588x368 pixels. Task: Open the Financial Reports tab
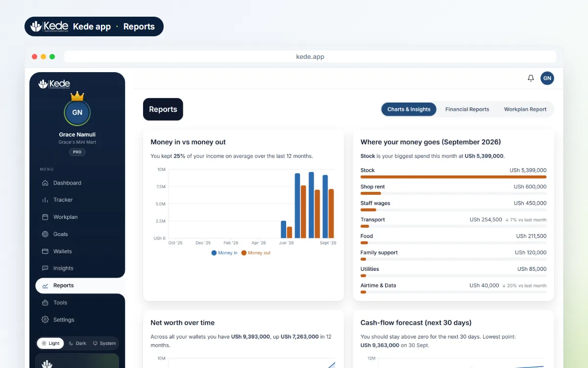[467, 109]
